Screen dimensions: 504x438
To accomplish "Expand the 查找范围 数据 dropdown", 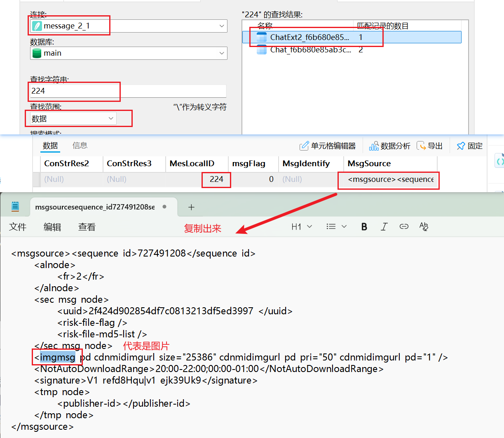I will coord(111,119).
